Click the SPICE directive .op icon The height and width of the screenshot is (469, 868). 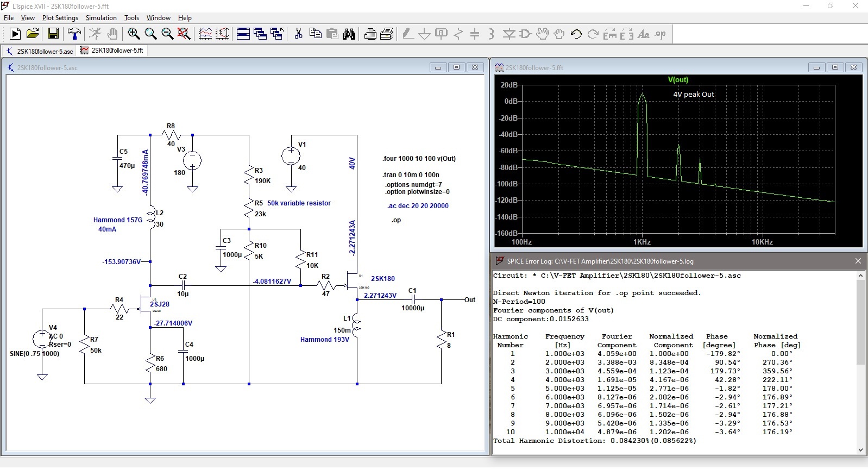pyautogui.click(x=660, y=34)
